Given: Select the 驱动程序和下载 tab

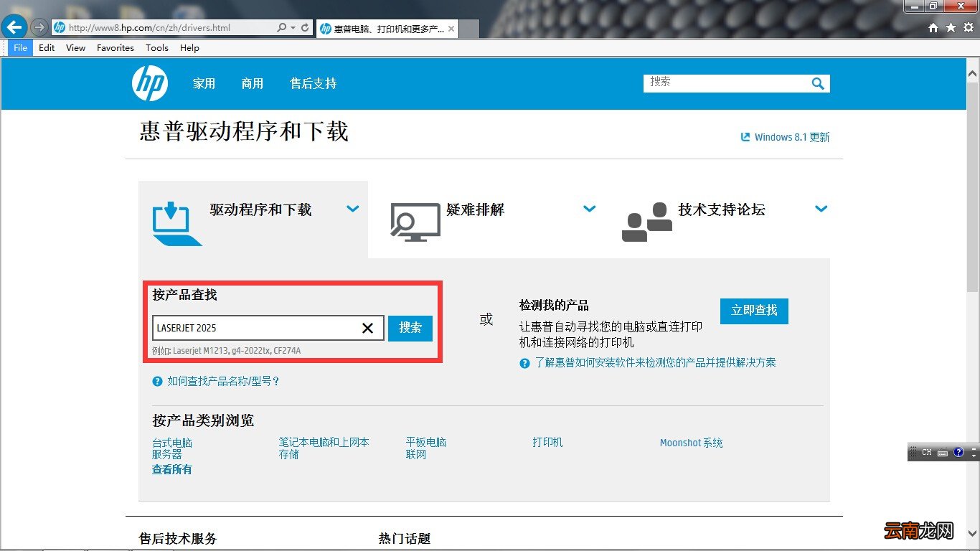Looking at the screenshot, I should (x=260, y=210).
